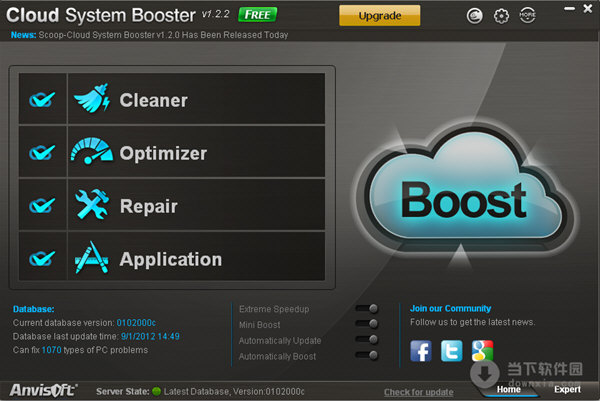The height and width of the screenshot is (401, 600).
Task: Click the 1070 problem types number
Action: coord(51,350)
